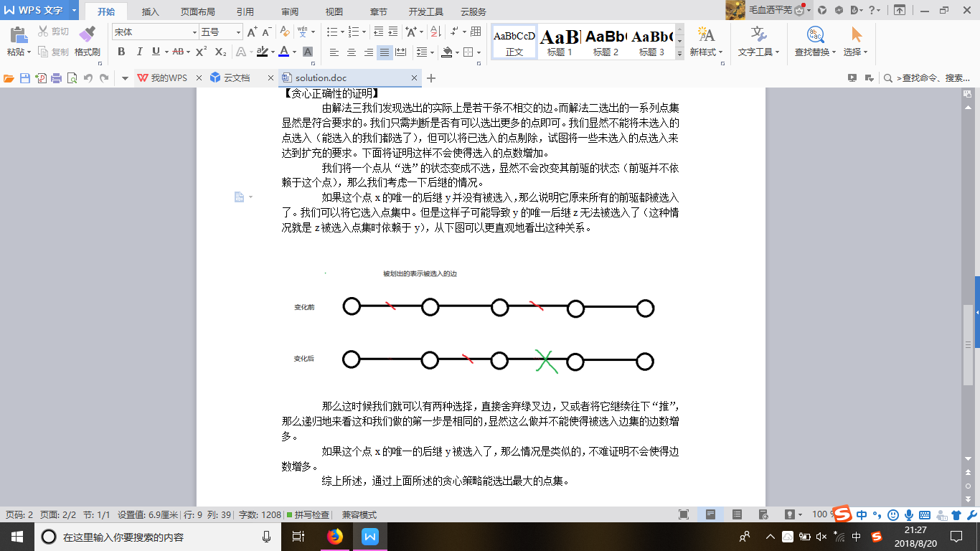The width and height of the screenshot is (980, 551).
Task: Apply subscript formatting
Action: 220,52
